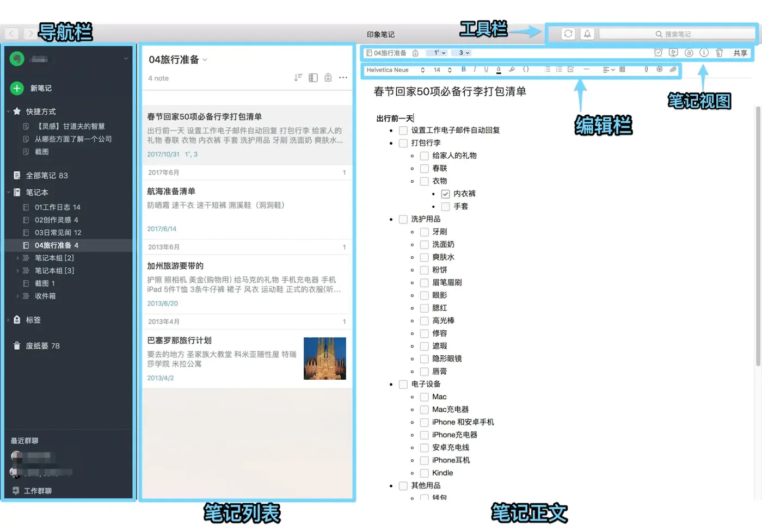762x532 pixels.
Task: Insert a table from the editing toolbar
Action: click(622, 69)
